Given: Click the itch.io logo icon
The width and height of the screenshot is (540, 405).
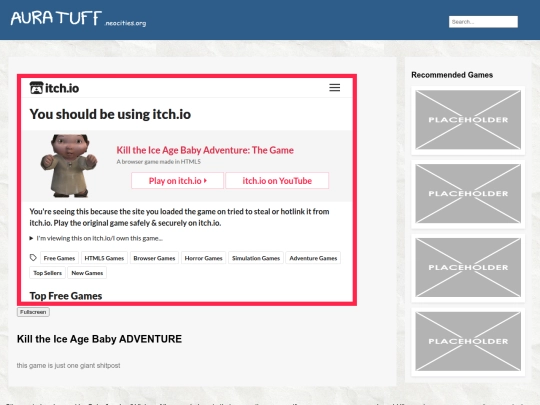Looking at the screenshot, I should coord(36,88).
